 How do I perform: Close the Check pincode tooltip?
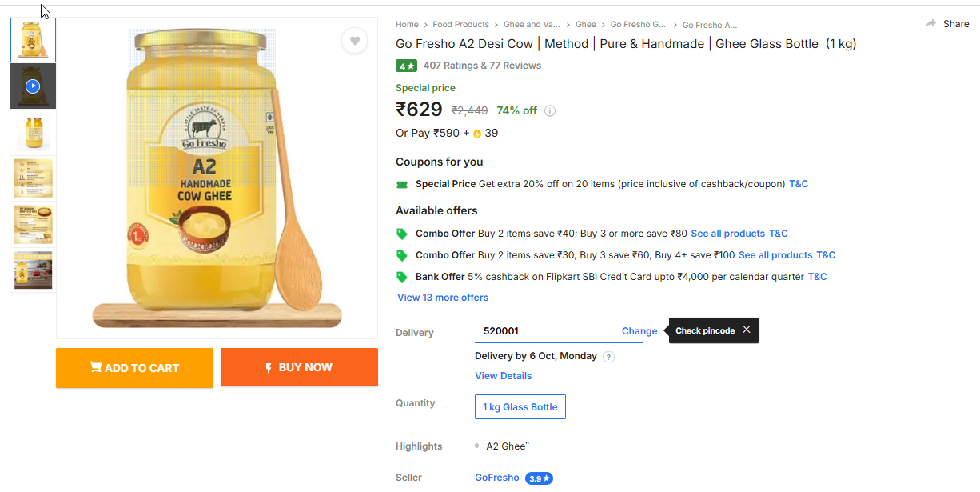pyautogui.click(x=746, y=330)
